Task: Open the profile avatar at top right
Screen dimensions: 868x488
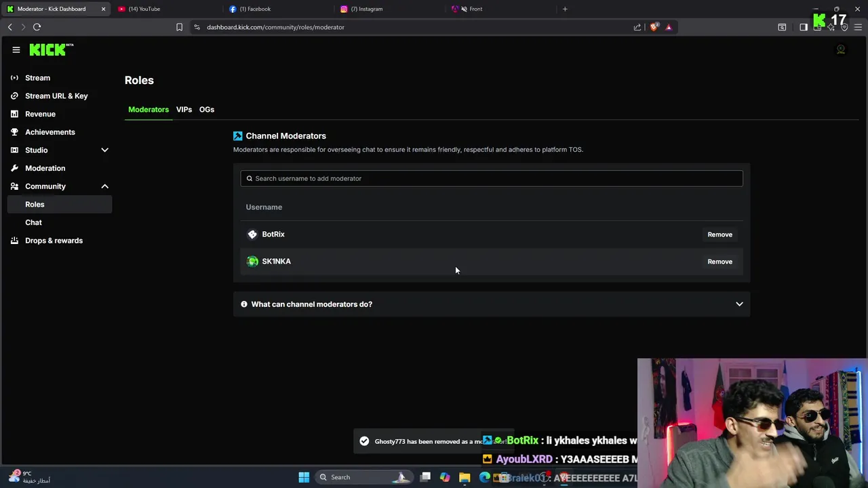Action: point(841,49)
